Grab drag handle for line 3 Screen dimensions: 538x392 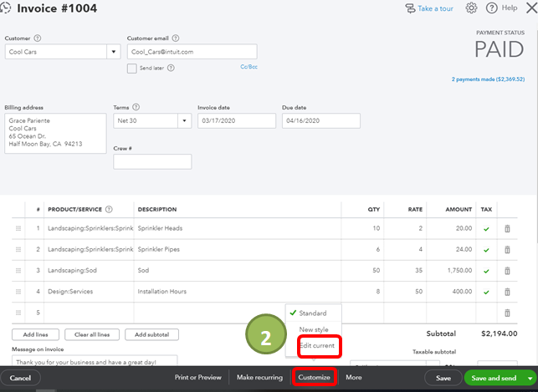[18, 270]
